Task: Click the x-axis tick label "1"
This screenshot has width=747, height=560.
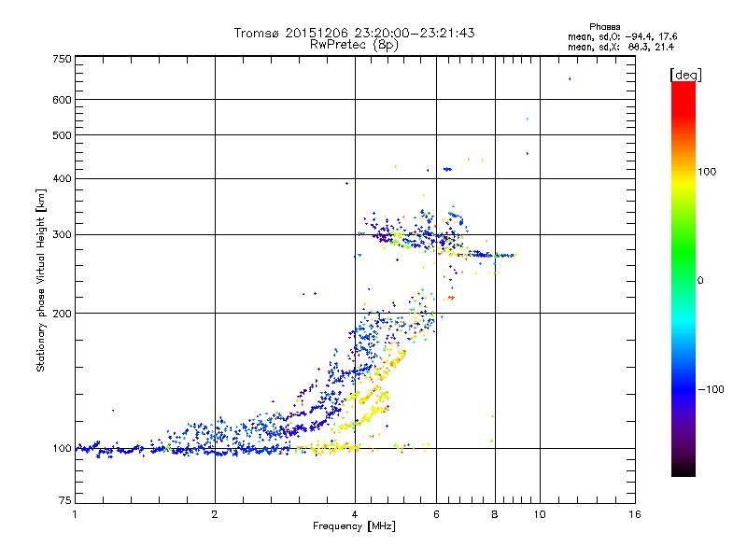Action: pyautogui.click(x=75, y=514)
